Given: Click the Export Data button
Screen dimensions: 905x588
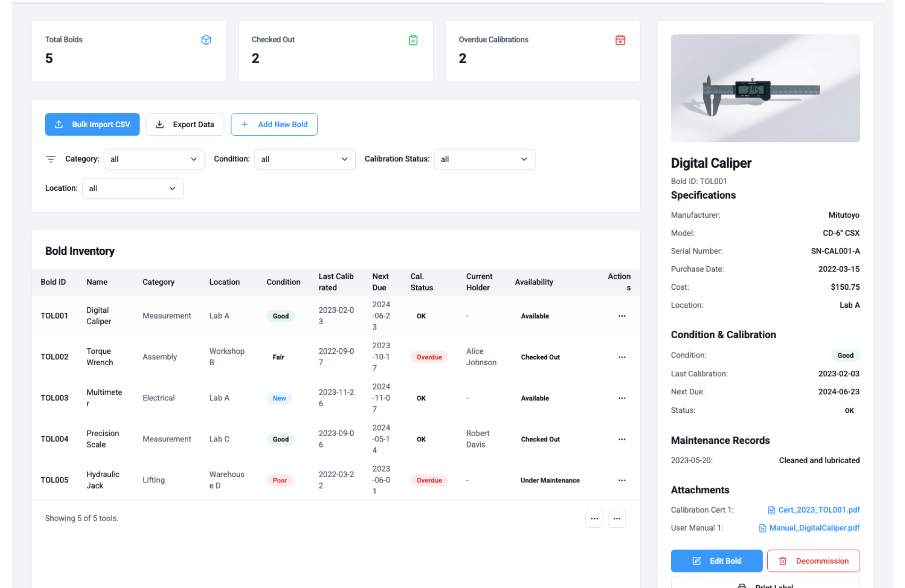Looking at the screenshot, I should tap(185, 124).
